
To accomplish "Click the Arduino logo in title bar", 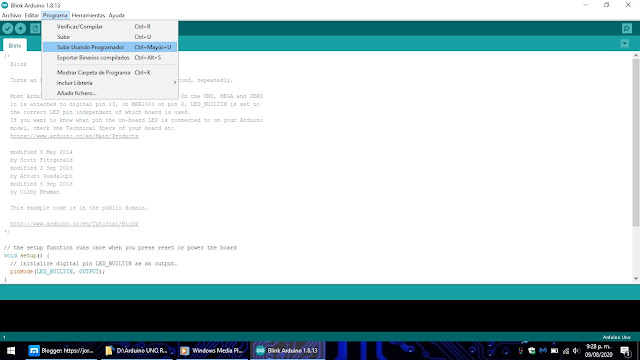I will 5,5.
